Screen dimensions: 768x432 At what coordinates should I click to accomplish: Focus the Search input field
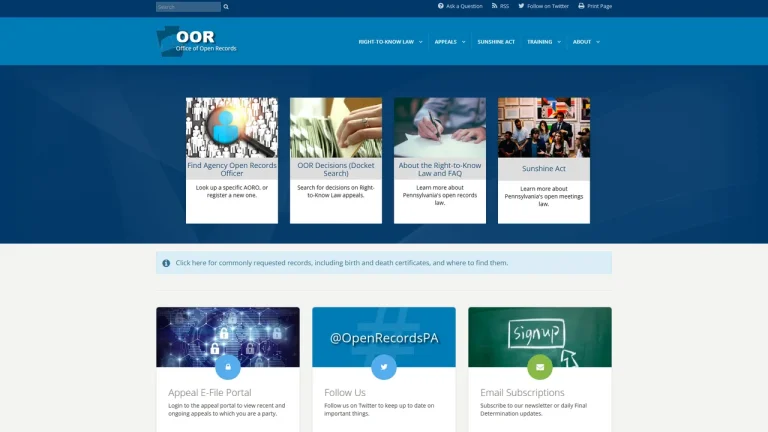pos(189,7)
